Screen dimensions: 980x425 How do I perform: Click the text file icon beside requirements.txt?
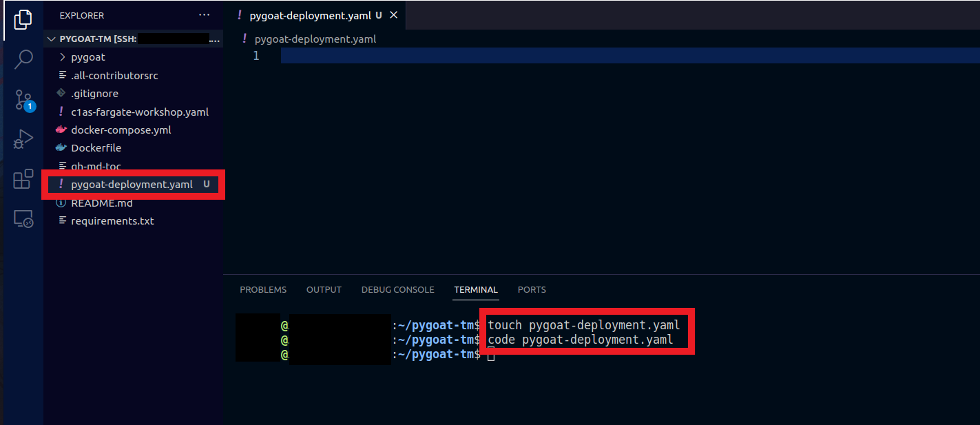[63, 221]
